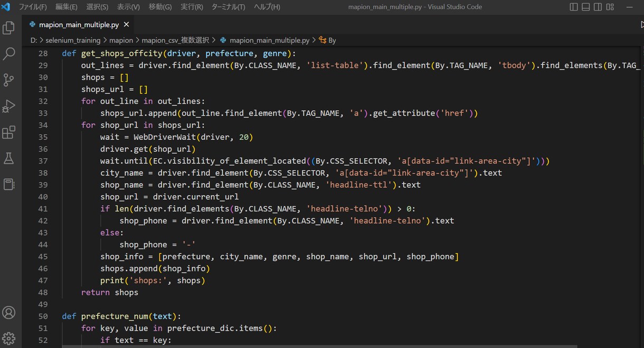644x348 pixels.
Task: Open the Testing flask view
Action: click(9, 158)
